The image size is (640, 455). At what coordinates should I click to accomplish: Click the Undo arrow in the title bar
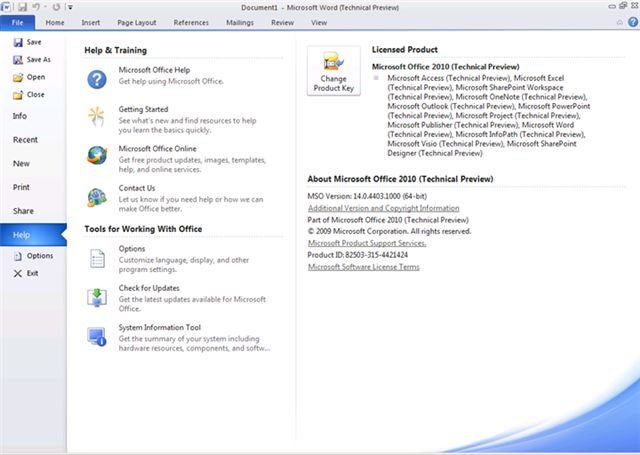pyautogui.click(x=38, y=7)
